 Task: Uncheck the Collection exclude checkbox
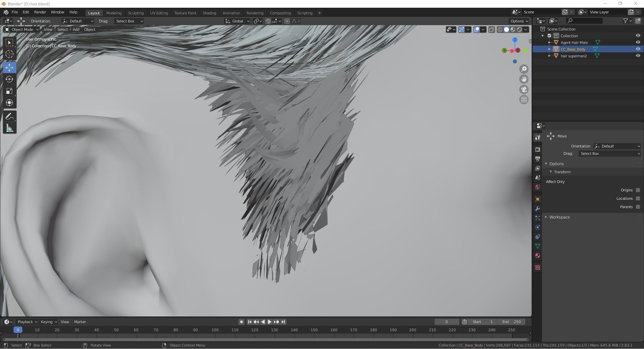click(549, 36)
